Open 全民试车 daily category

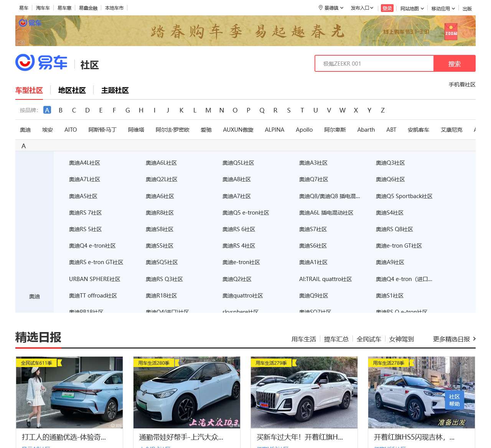[369, 339]
